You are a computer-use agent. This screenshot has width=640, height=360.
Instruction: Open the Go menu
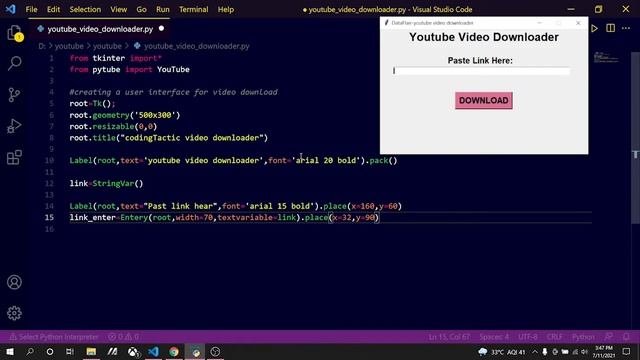141,9
